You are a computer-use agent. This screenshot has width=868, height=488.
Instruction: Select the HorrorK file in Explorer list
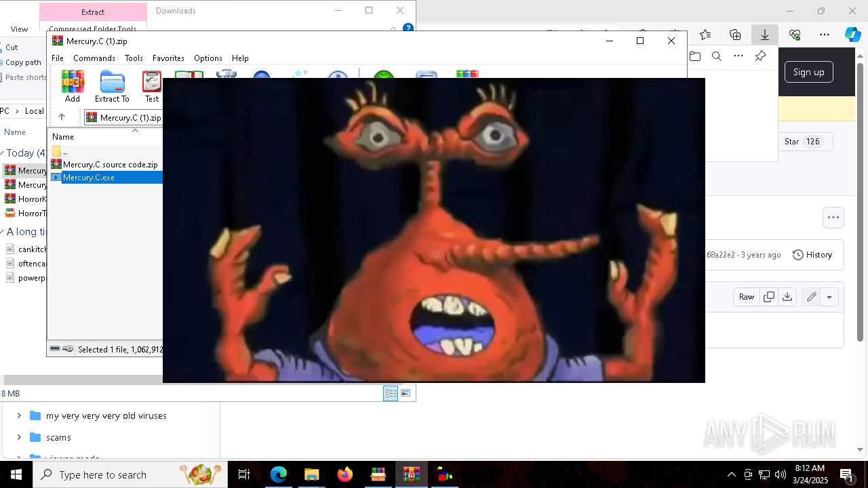tap(26, 199)
